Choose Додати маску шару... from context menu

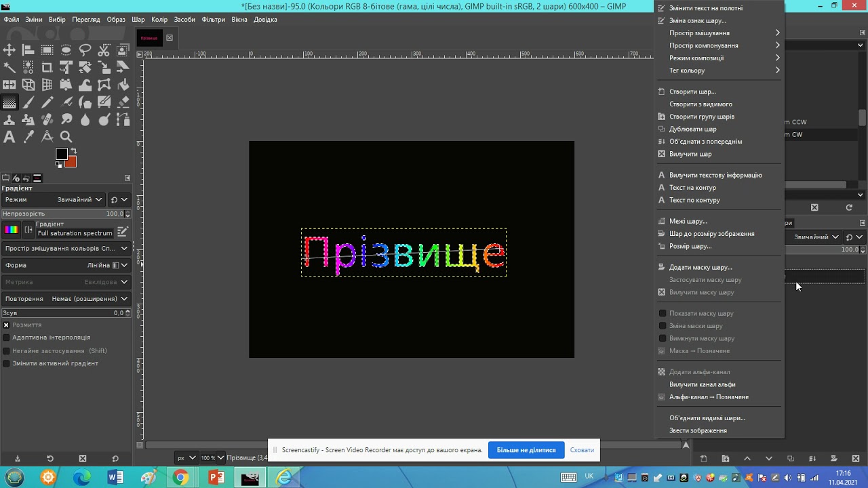click(719, 268)
